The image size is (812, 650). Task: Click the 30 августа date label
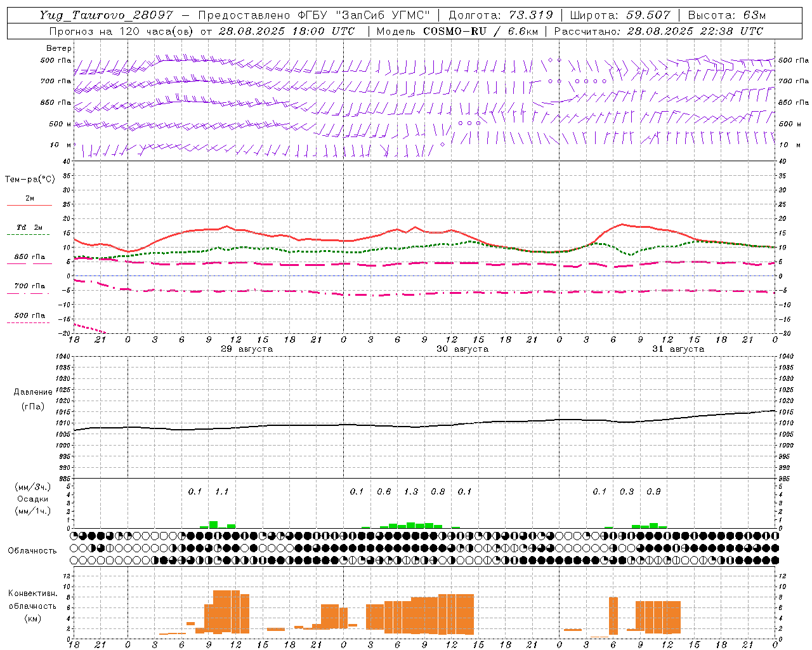462,349
